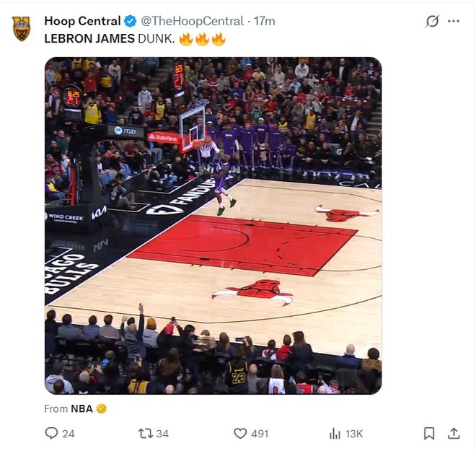Open the Hoop Central display name link

pos(82,21)
